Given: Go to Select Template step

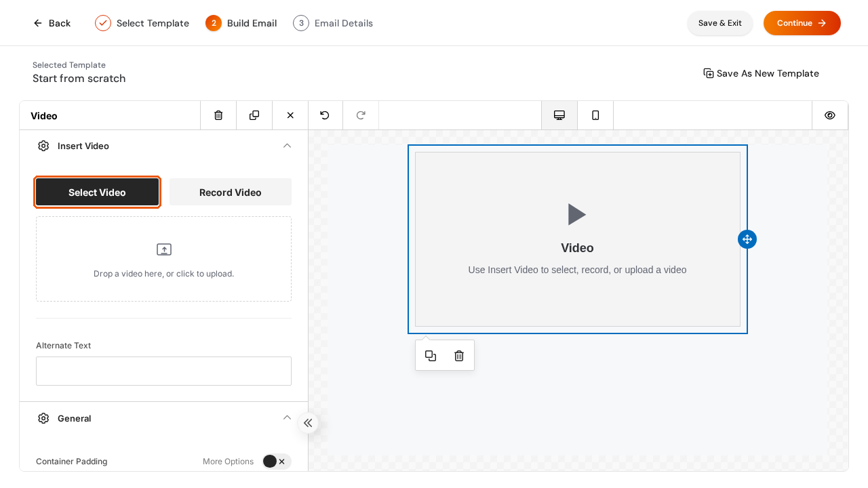Looking at the screenshot, I should click(x=142, y=23).
